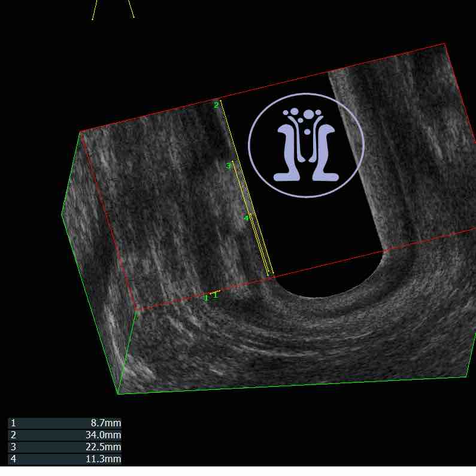476x476 pixels.
Task: Click the yellow orientation lines at top
Action: (x=113, y=10)
